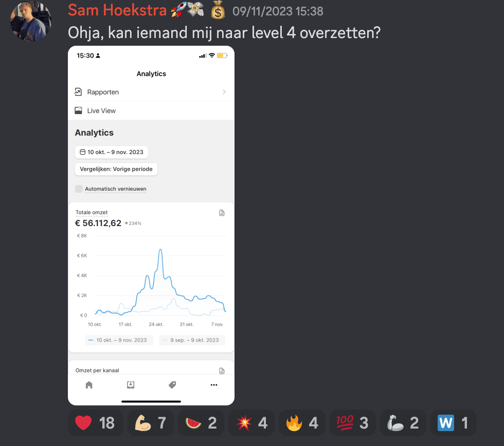The width and height of the screenshot is (504, 446).
Task: Click the 100 points emoji reaction
Action: pos(353,423)
